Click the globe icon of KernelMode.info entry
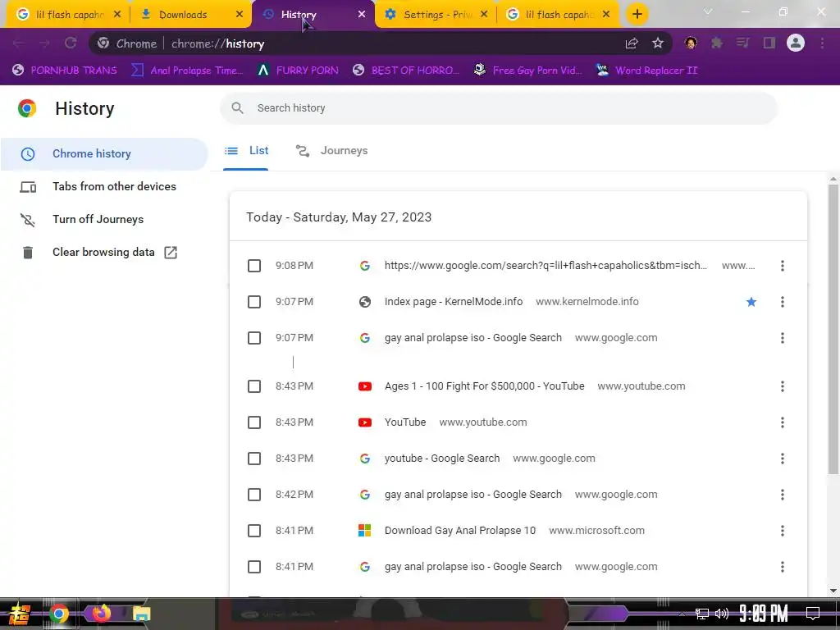 [x=365, y=302]
